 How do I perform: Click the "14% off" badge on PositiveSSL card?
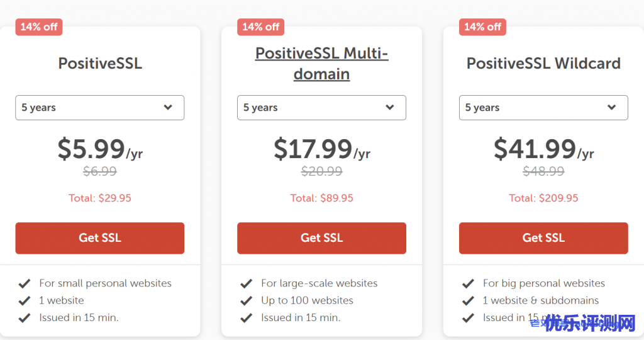tap(39, 26)
